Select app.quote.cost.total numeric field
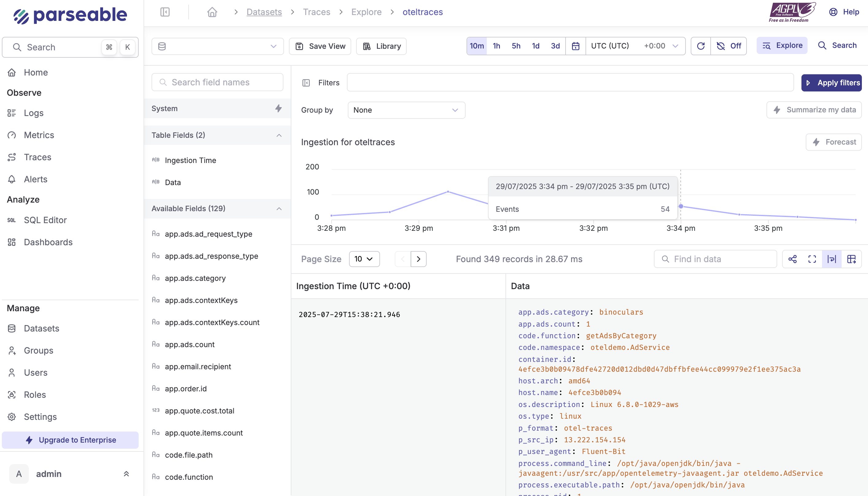The width and height of the screenshot is (868, 496). pyautogui.click(x=199, y=411)
